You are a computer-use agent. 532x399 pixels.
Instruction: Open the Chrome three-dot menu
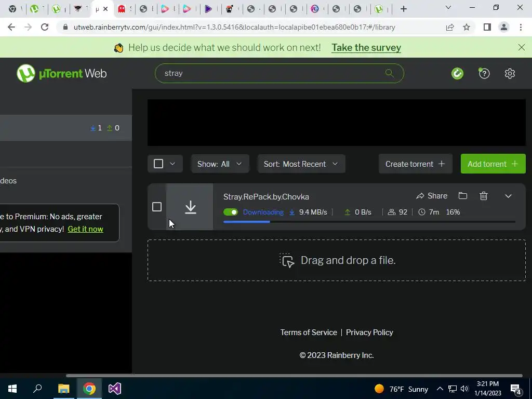(521, 27)
